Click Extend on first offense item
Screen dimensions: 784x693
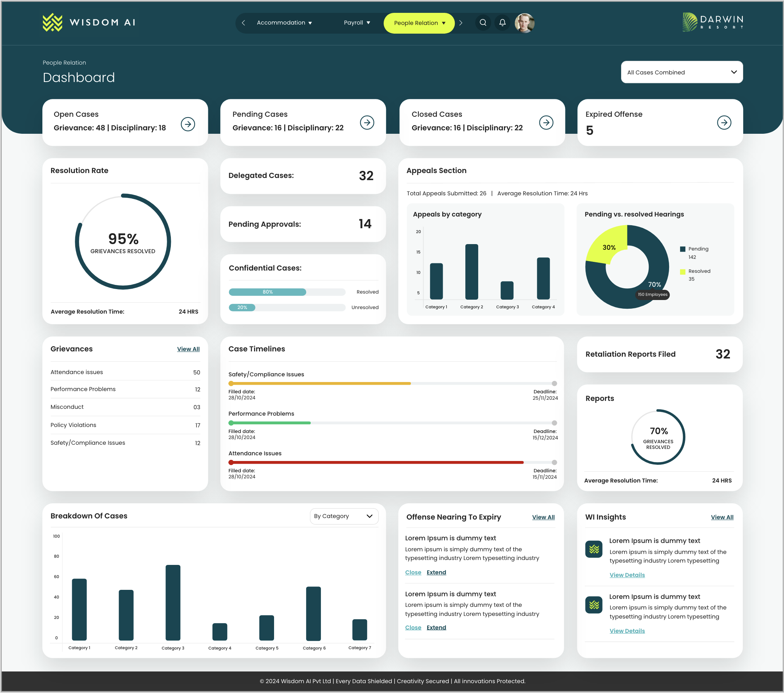click(x=436, y=572)
